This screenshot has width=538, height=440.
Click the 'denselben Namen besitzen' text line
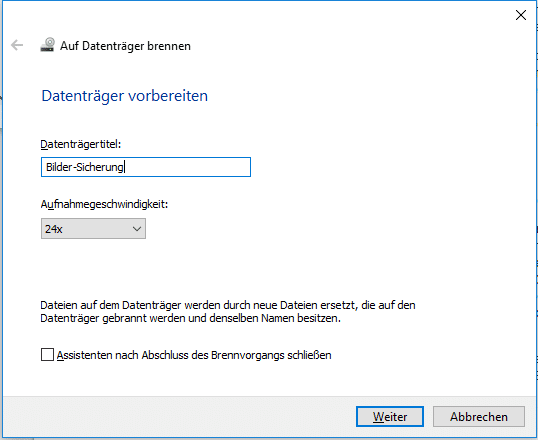click(x=190, y=318)
